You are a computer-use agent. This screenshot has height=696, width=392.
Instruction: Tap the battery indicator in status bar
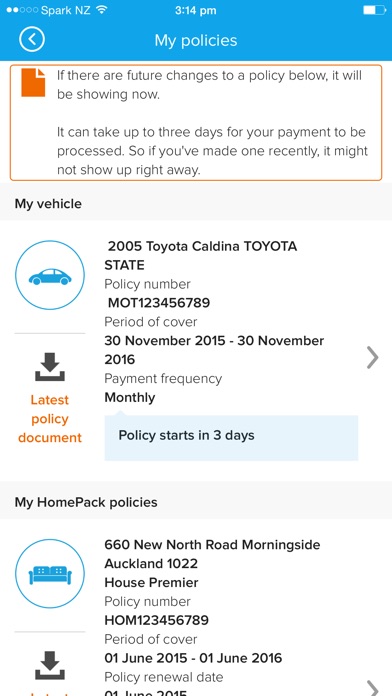pos(374,10)
